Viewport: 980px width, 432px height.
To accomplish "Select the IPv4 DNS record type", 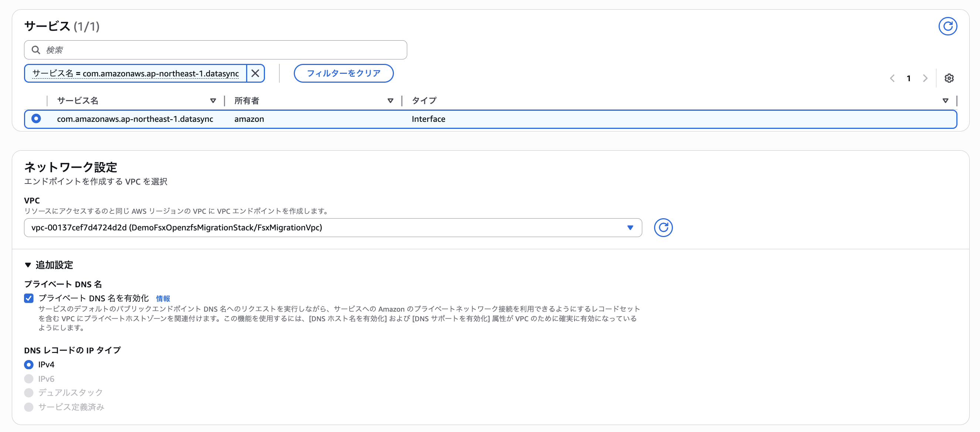I will tap(28, 364).
